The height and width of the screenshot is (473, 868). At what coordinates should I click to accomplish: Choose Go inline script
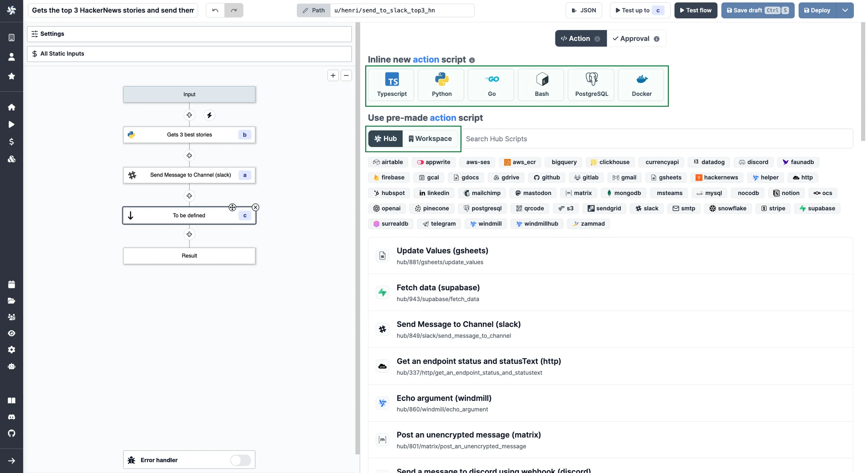pyautogui.click(x=492, y=85)
